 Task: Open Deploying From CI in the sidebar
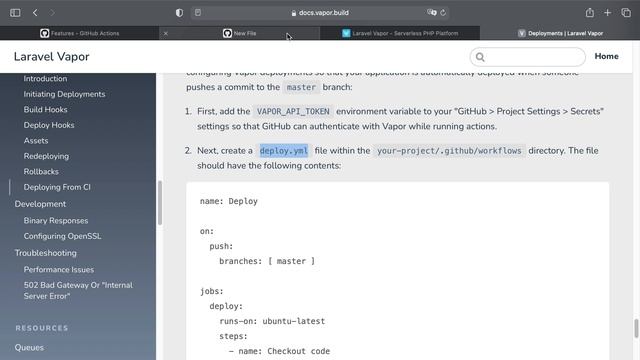[57, 187]
